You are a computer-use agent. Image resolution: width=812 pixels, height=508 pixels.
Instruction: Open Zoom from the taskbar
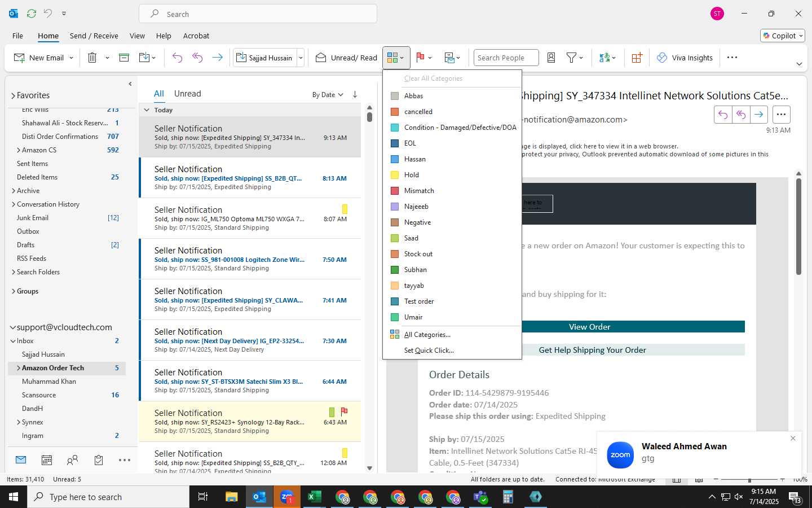point(286,497)
